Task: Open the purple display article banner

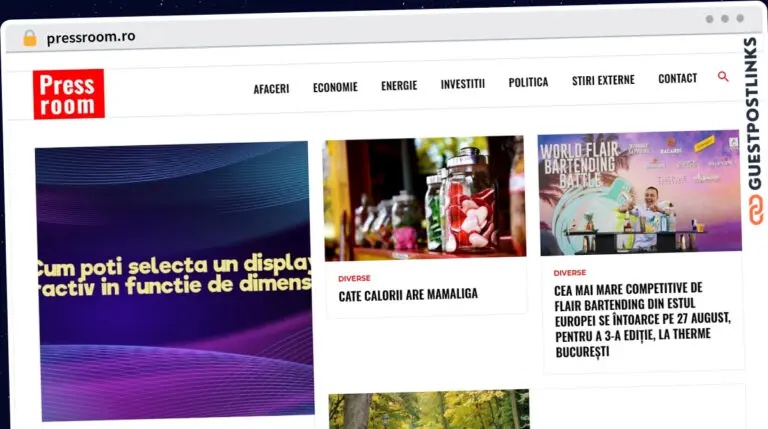Action: [x=174, y=281]
